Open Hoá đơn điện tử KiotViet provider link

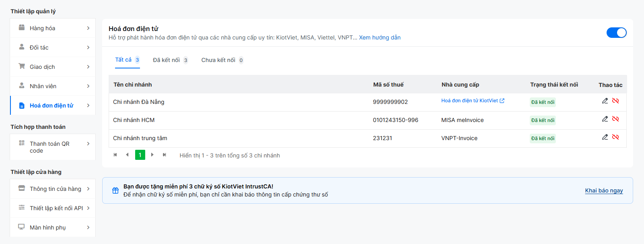[473, 101]
